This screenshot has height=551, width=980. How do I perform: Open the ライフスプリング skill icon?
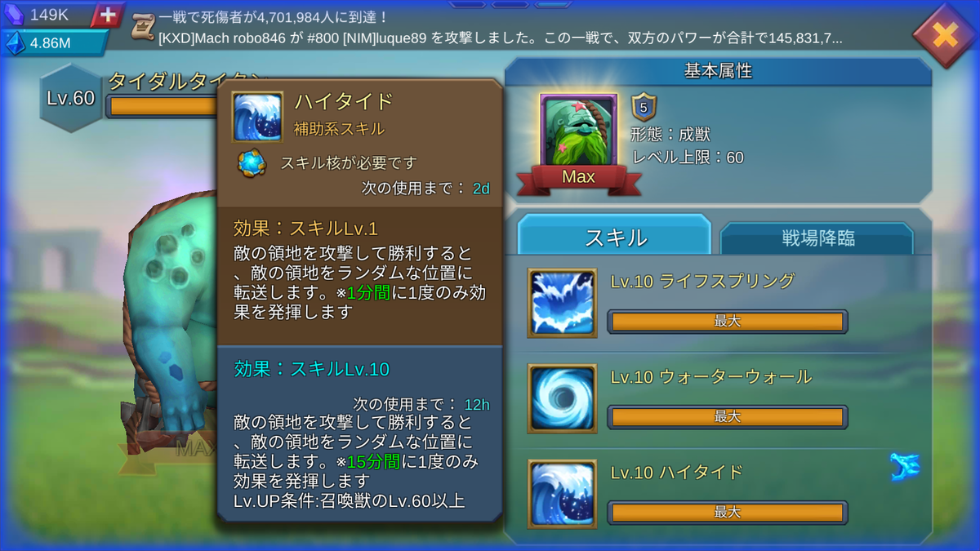tap(562, 303)
